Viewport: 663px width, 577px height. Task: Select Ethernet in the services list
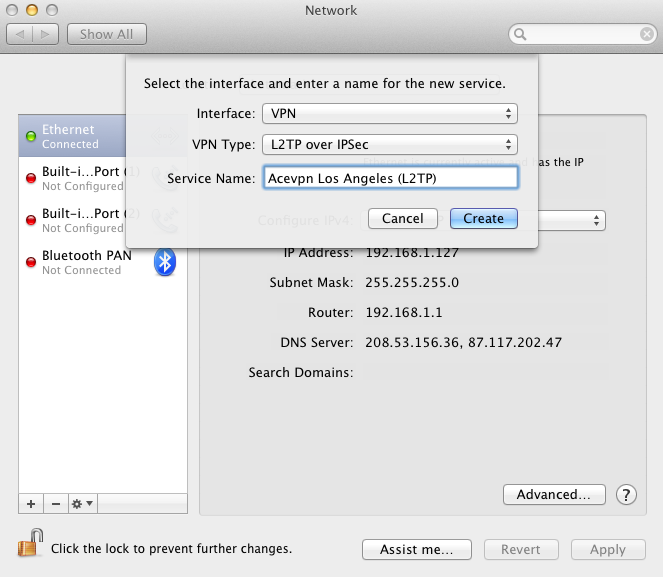72,136
